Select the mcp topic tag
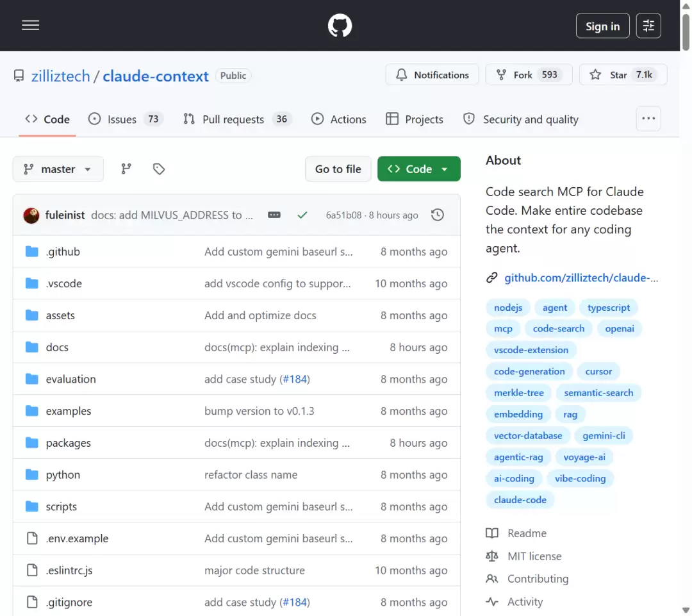 tap(503, 329)
